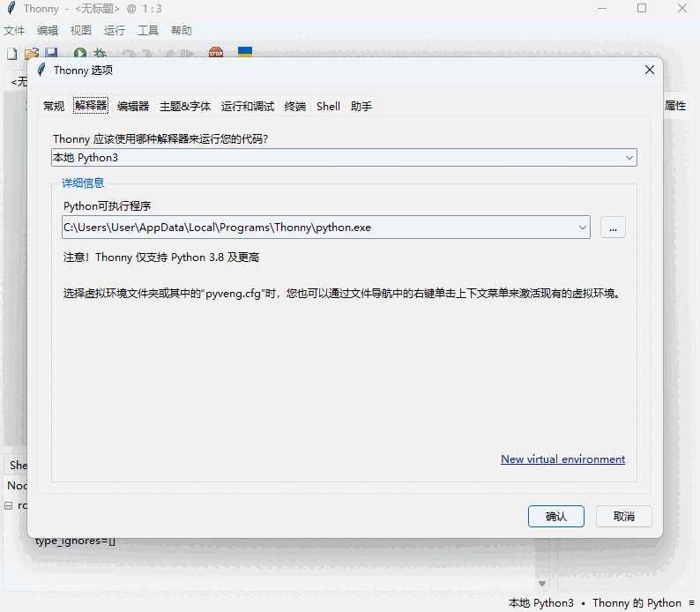Click the Resume toolbar icon
The width and height of the screenshot is (700, 612).
[x=187, y=54]
